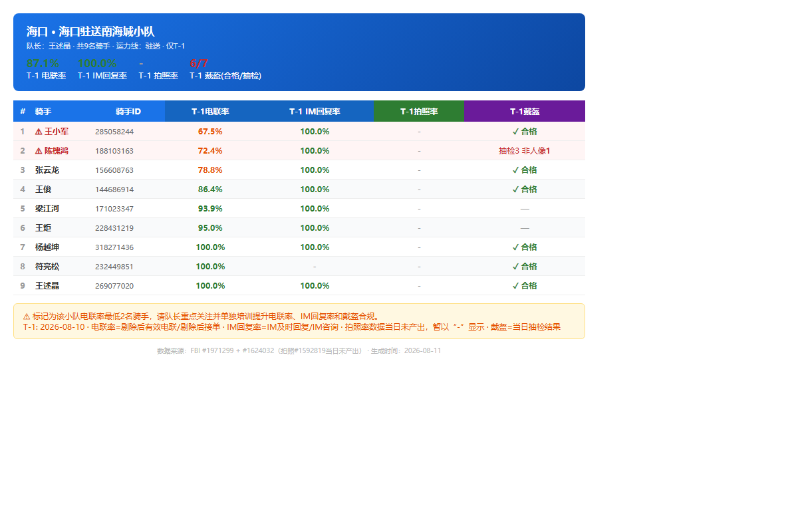Click 王小军's 100.0% IM reply rate
Viewport: 798px width, 532px height.
315,132
